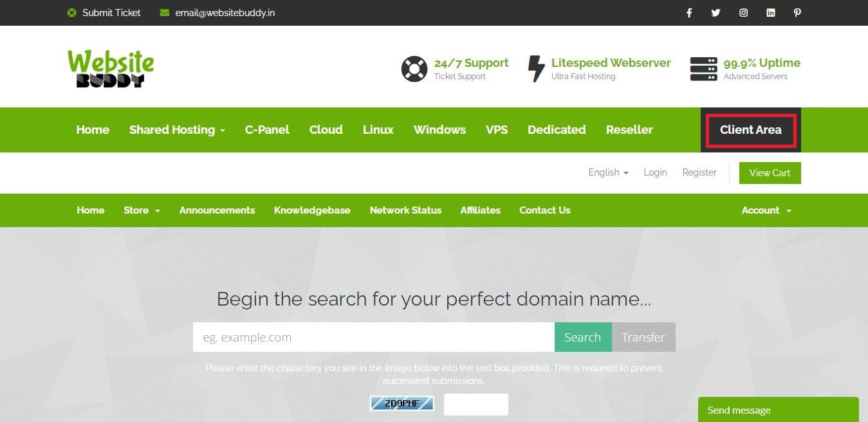This screenshot has height=422, width=868.
Task: Click the domain name search field
Action: click(x=373, y=337)
